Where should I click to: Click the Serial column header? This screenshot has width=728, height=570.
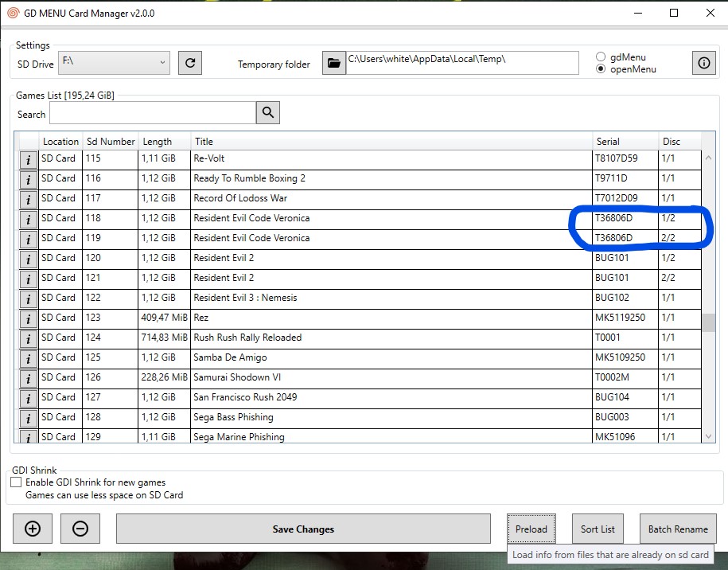point(625,141)
